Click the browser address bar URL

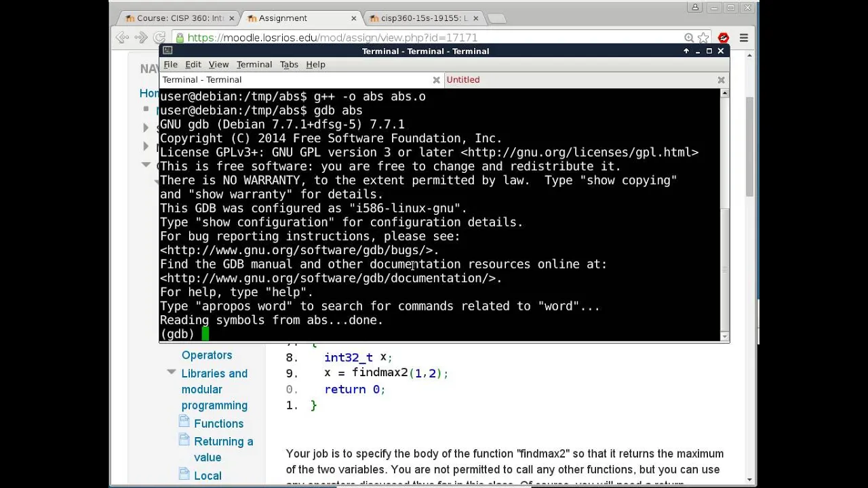point(332,38)
